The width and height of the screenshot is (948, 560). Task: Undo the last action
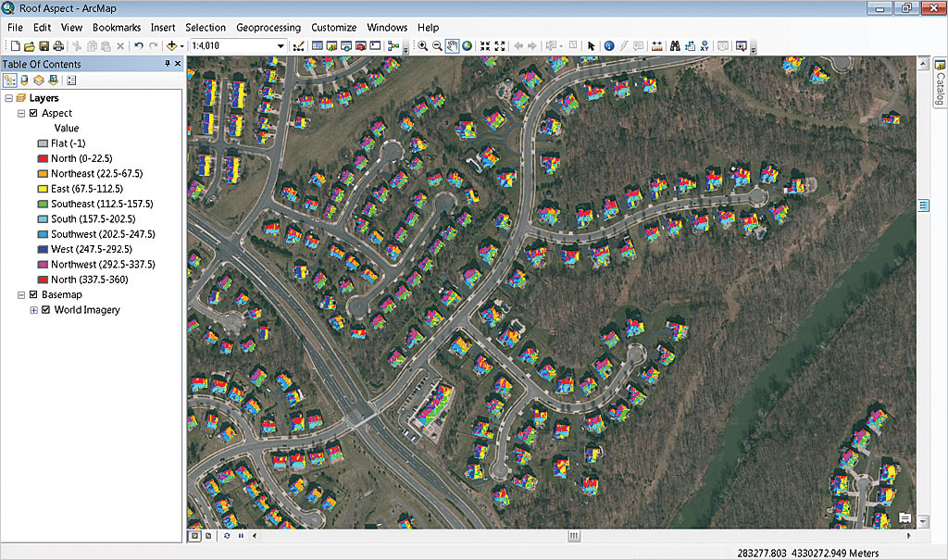[x=139, y=46]
